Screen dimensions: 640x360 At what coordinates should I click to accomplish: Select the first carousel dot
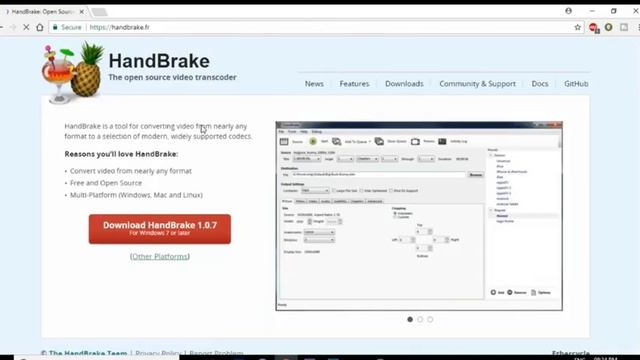coord(410,319)
